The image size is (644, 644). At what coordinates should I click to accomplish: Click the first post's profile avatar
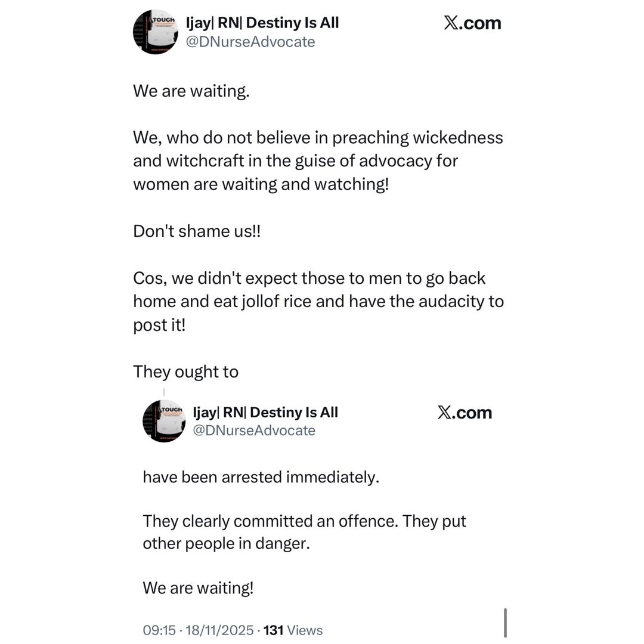point(155,32)
